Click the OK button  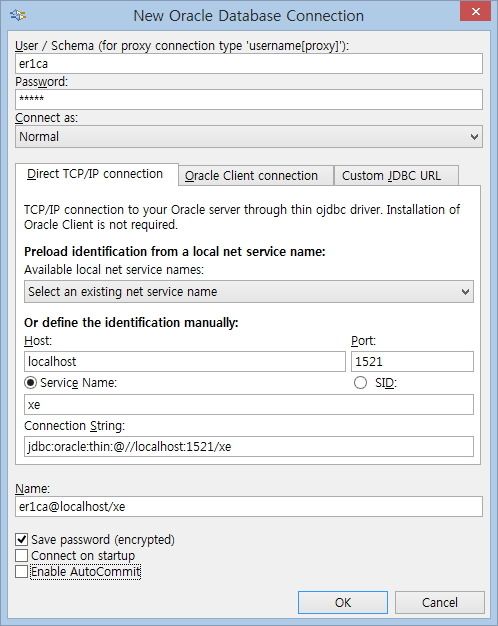tap(343, 602)
